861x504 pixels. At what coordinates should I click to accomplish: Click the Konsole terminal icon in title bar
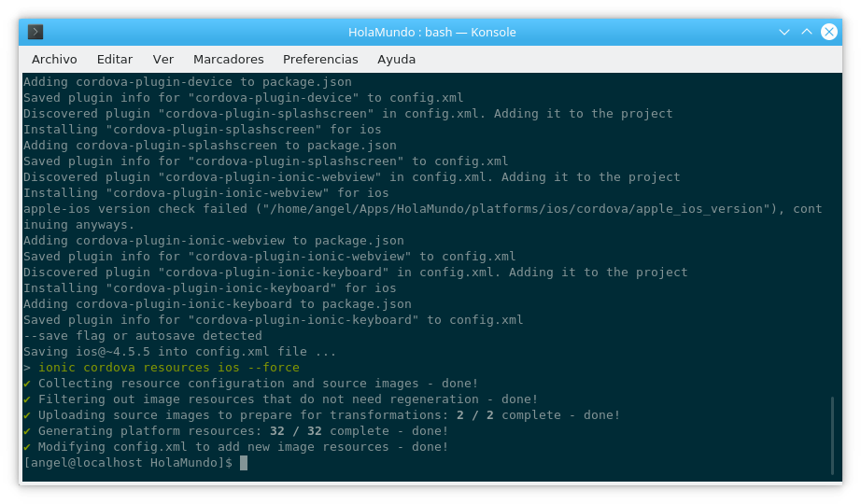coord(35,32)
